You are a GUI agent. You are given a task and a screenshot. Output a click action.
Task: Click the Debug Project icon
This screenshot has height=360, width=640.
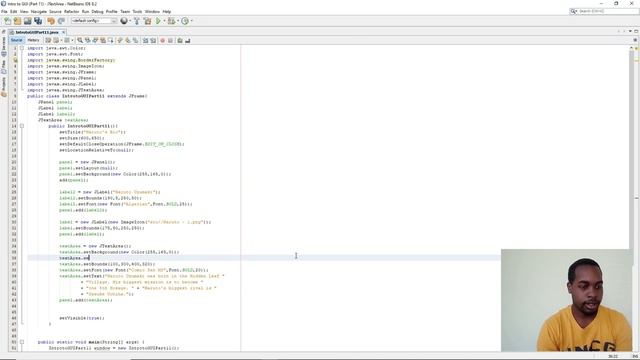(x=171, y=21)
